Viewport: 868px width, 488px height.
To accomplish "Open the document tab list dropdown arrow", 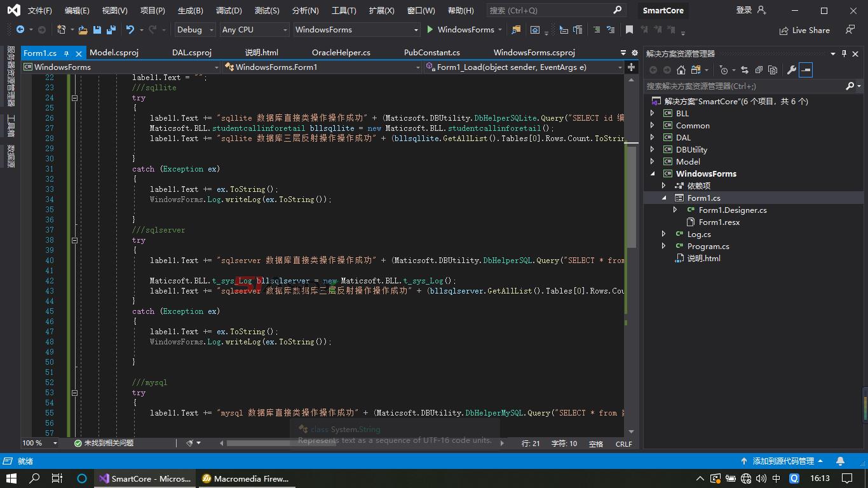I will [x=623, y=53].
